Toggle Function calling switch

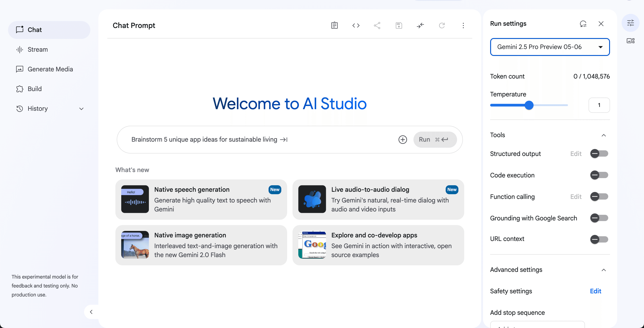pos(599,197)
